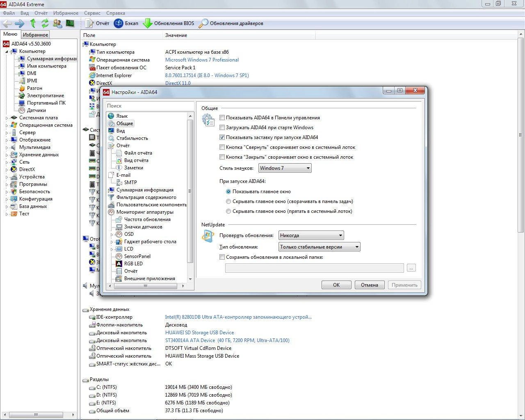The image size is (525, 420).
Task: Click Отмена button in settings dialog
Action: click(370, 285)
